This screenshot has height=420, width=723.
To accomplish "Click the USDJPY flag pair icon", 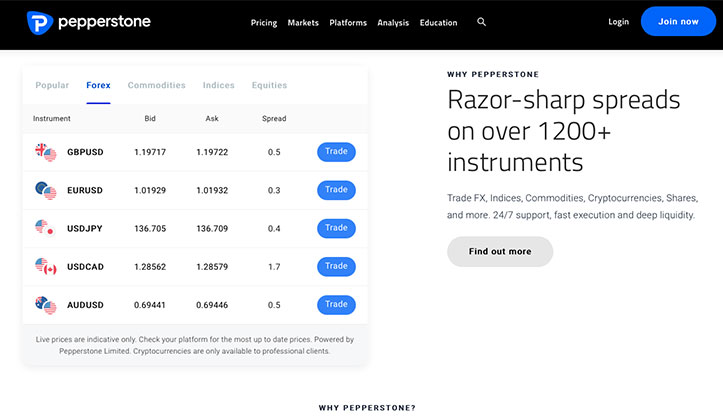I will click(x=46, y=228).
